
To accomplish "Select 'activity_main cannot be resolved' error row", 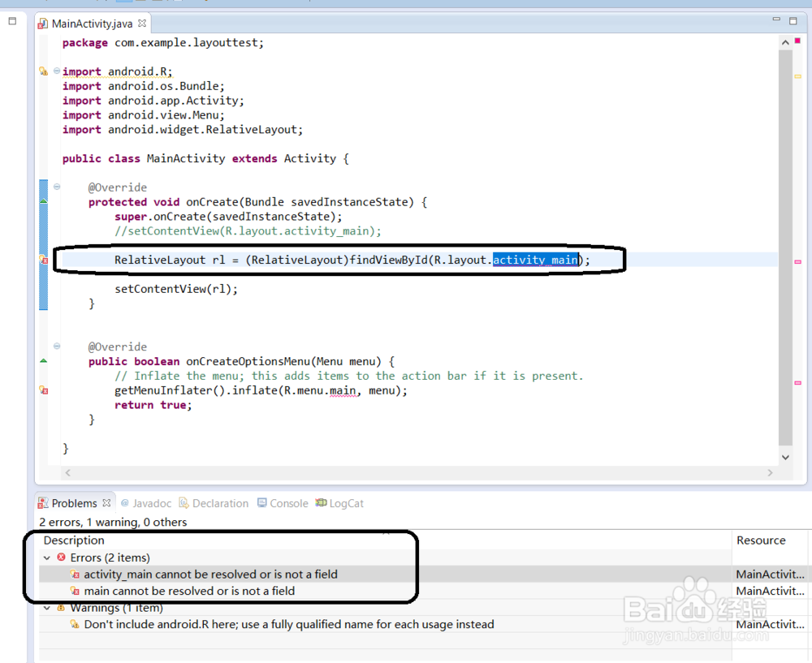I will tap(385, 574).
